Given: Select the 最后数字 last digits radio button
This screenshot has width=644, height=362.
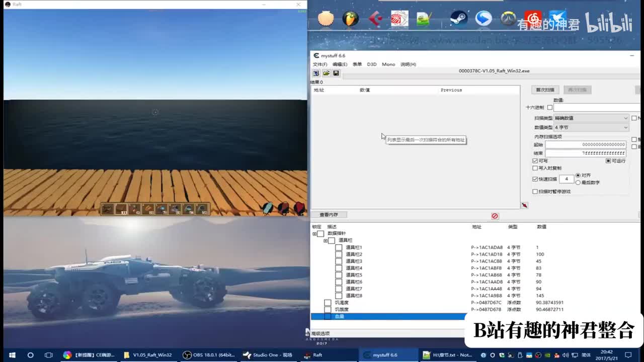Looking at the screenshot, I should 578,183.
